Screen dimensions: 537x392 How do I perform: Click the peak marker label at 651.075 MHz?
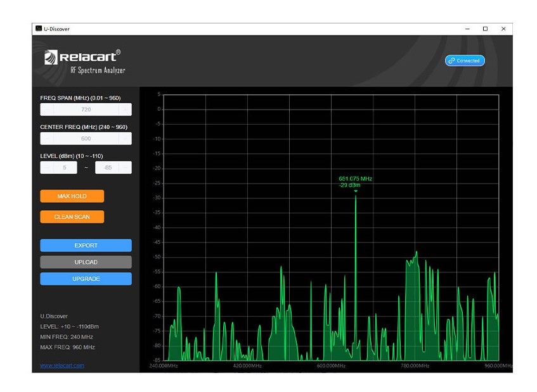click(355, 182)
